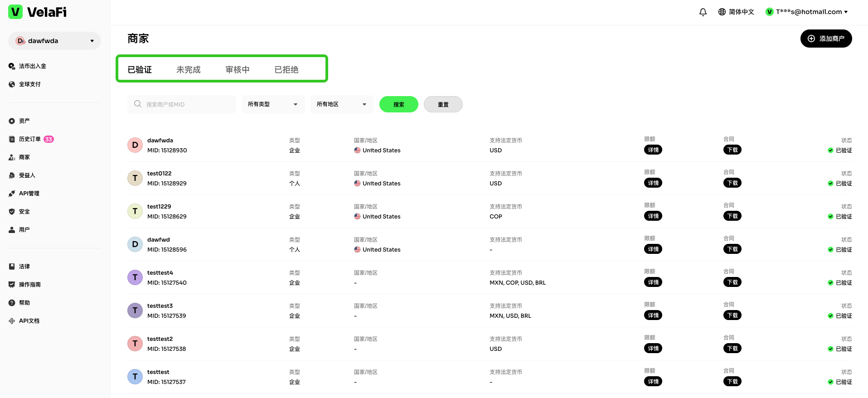Open 全球支付 in the sidebar
The height and width of the screenshot is (398, 868).
[x=29, y=84]
